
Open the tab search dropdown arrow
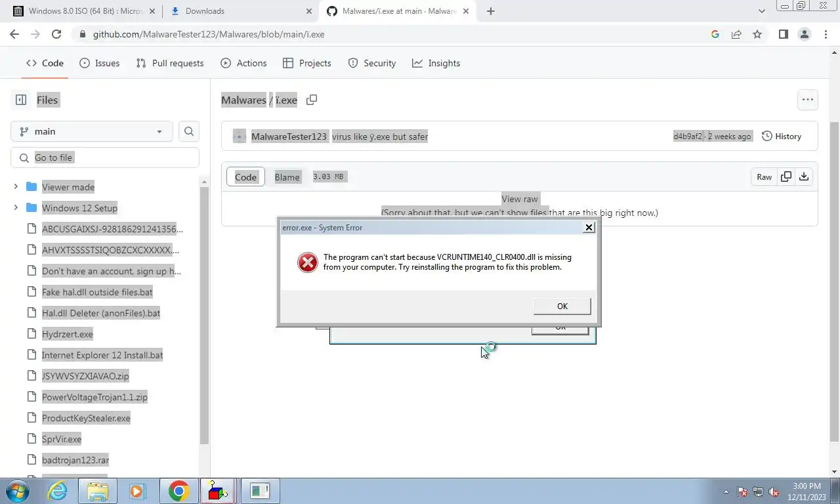762,11
